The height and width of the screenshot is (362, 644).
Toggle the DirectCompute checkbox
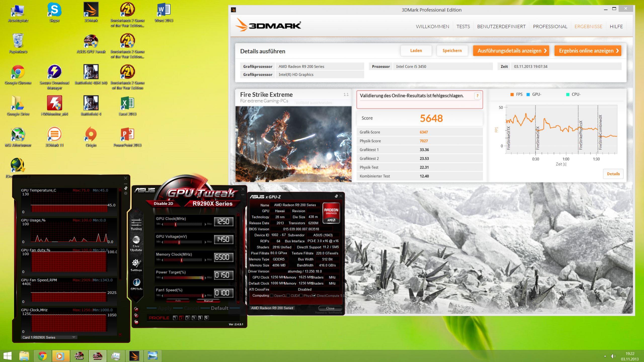pyautogui.click(x=314, y=296)
